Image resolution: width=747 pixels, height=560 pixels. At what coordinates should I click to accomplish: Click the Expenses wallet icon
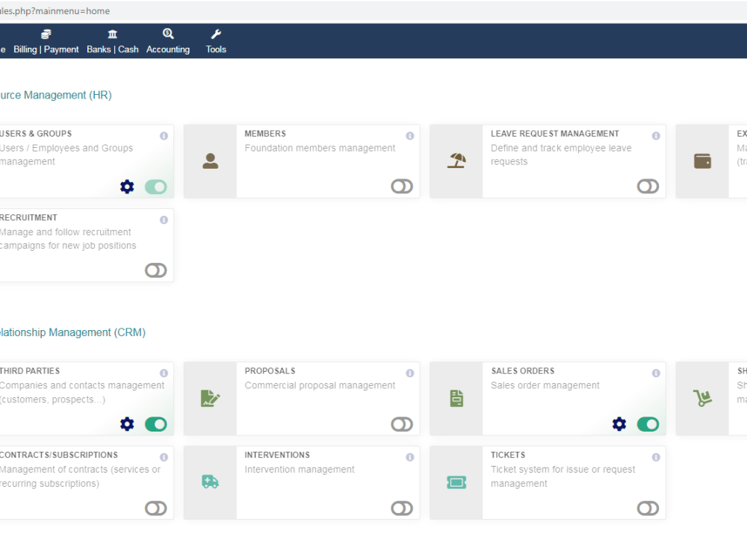[702, 161]
